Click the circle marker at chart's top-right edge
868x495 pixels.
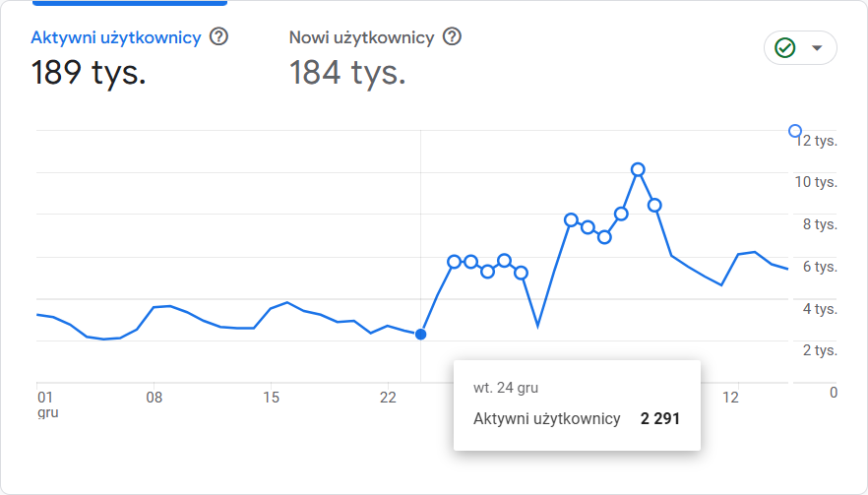click(x=795, y=131)
